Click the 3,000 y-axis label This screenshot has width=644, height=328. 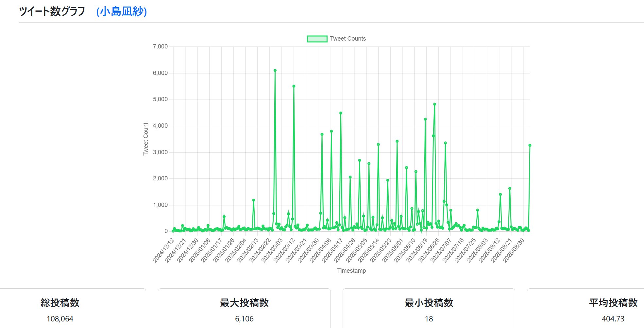click(x=160, y=152)
